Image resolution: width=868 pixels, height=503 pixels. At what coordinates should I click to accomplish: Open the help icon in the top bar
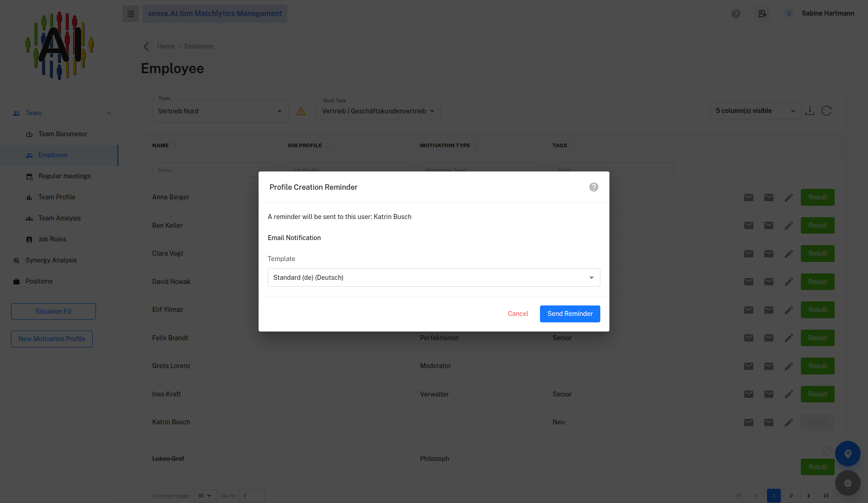(x=736, y=14)
